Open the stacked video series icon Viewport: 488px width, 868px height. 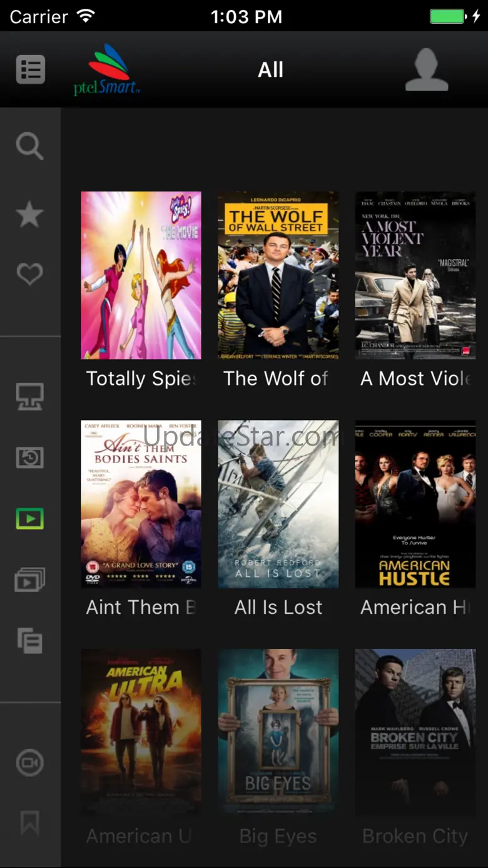point(30,580)
